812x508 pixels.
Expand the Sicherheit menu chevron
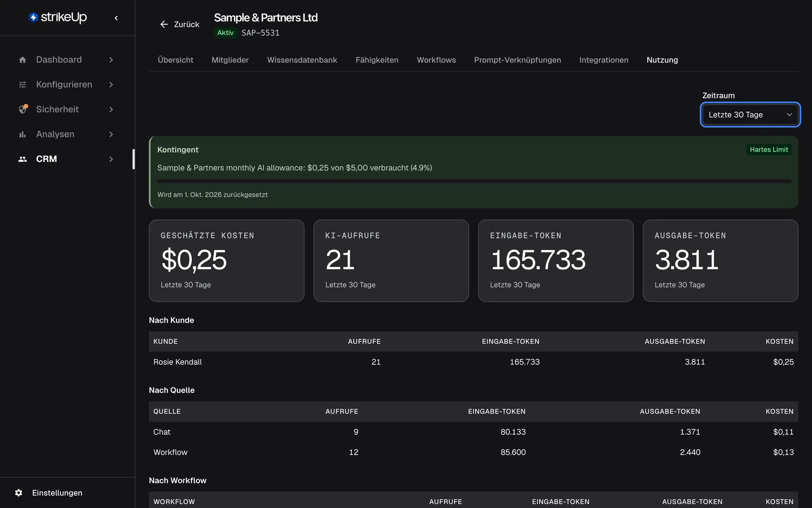click(x=111, y=109)
